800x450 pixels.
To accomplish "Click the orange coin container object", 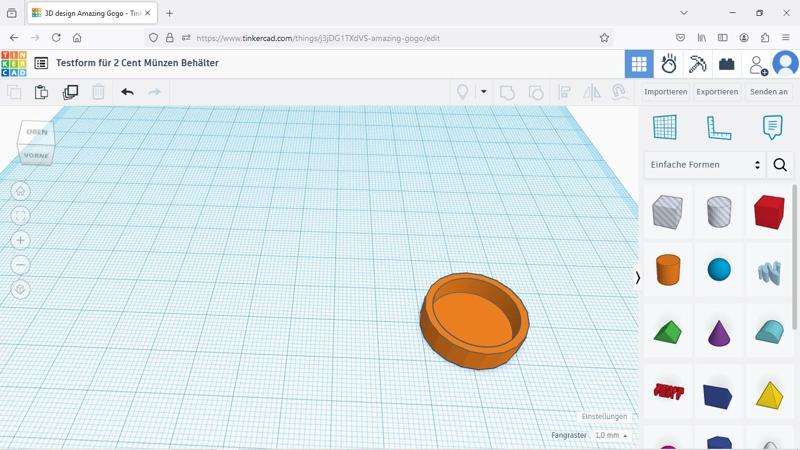I will 474,320.
